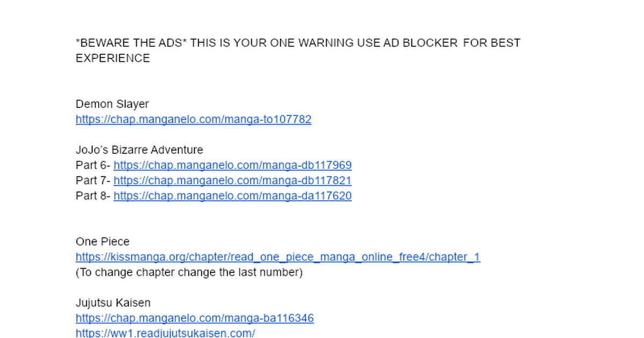
Task: Click the JoJo's Bizarre Adventure heading
Action: pyautogui.click(x=140, y=150)
